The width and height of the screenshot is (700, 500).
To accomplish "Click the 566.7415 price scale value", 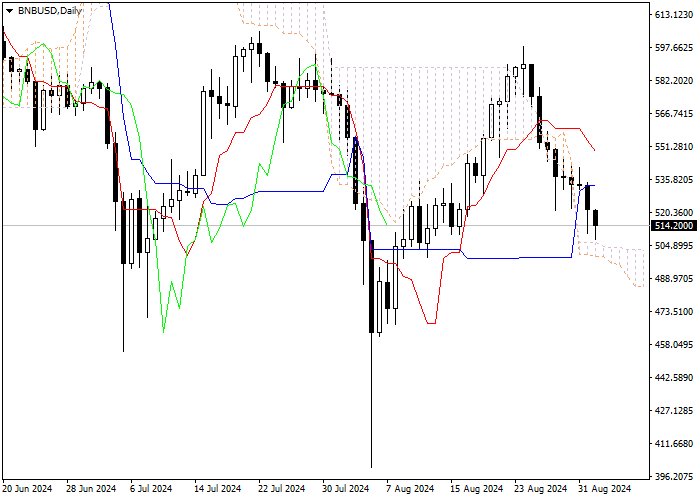I will tap(674, 114).
